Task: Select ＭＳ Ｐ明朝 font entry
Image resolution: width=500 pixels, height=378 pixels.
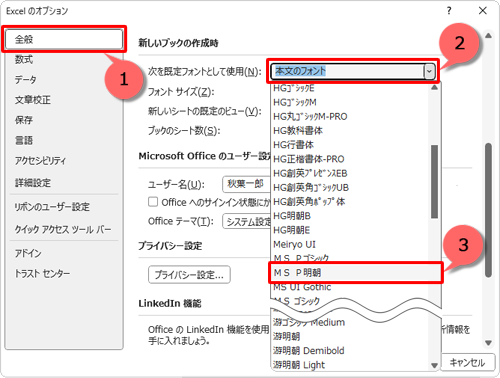Action: 355,273
